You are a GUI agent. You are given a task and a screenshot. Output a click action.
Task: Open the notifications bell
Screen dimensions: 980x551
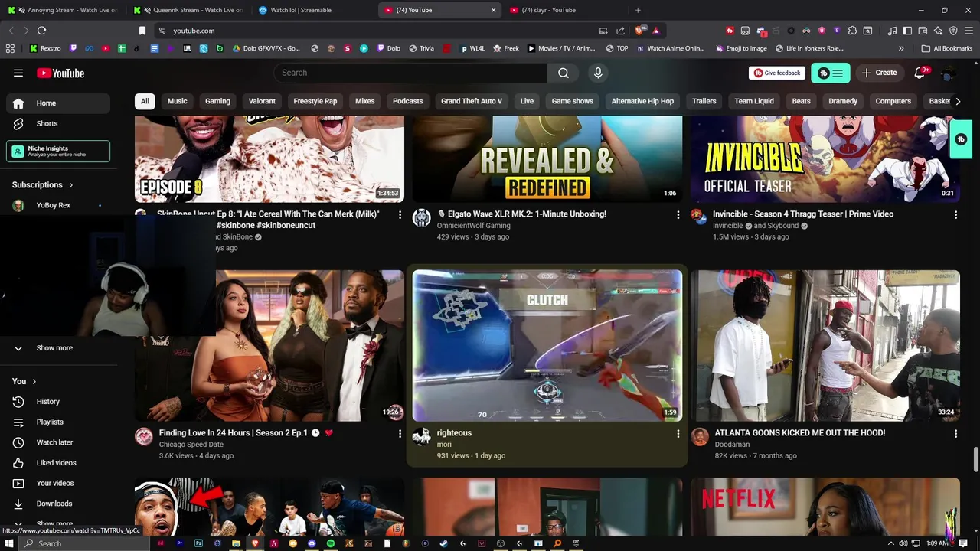click(x=920, y=73)
